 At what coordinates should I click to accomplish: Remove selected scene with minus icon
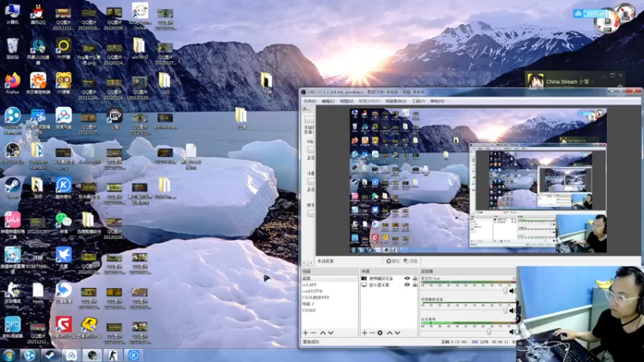tap(313, 332)
